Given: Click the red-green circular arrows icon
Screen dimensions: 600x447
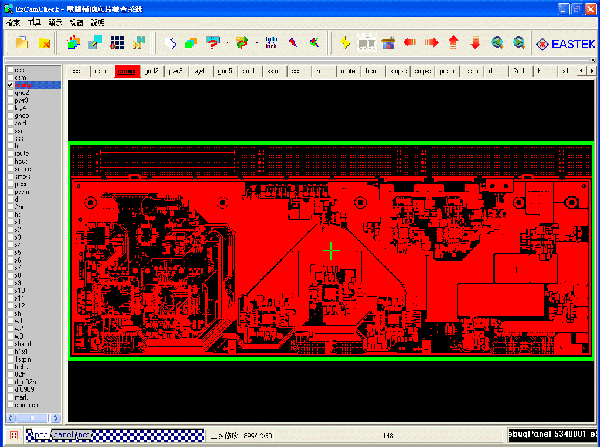Looking at the screenshot, I should pos(242,42).
